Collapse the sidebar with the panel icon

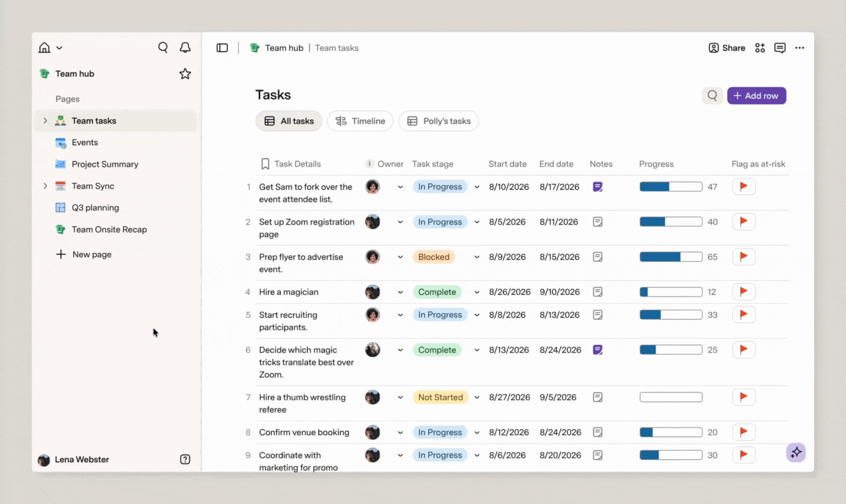point(222,48)
